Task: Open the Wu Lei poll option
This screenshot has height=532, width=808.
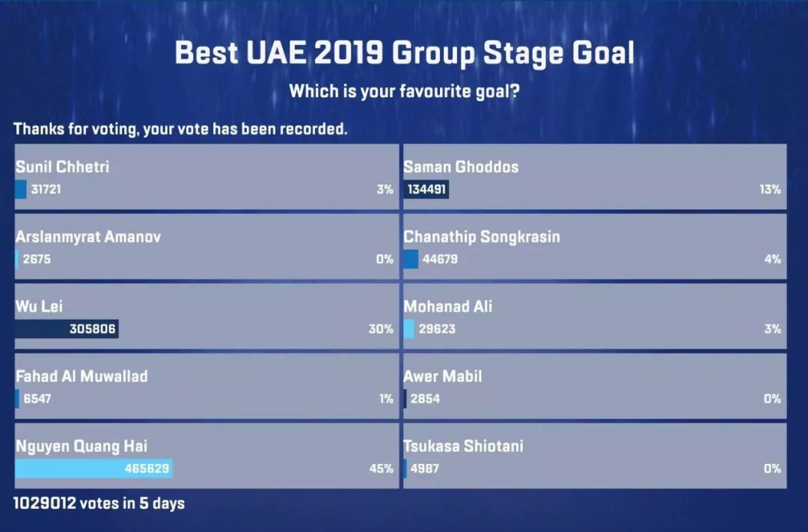Action: (206, 317)
